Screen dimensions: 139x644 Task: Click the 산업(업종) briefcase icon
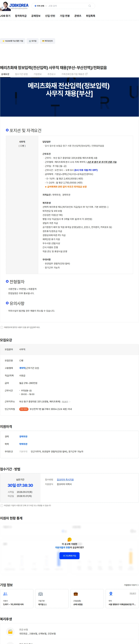76,594
